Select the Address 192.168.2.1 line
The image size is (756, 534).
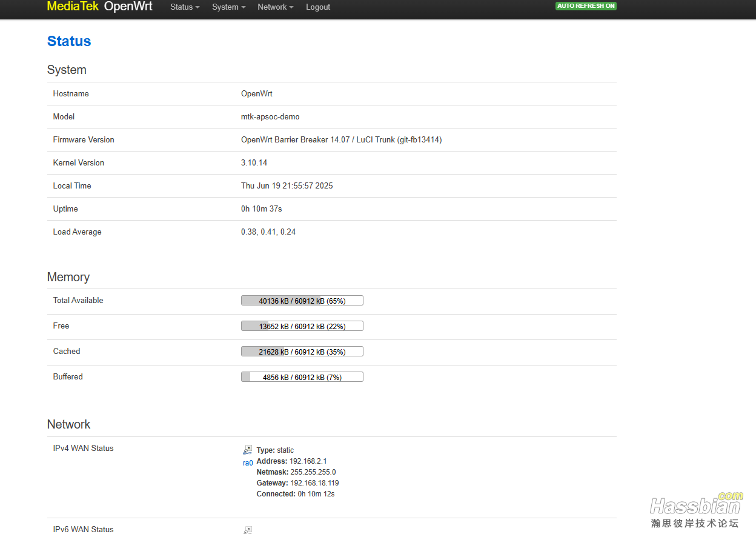pos(291,461)
